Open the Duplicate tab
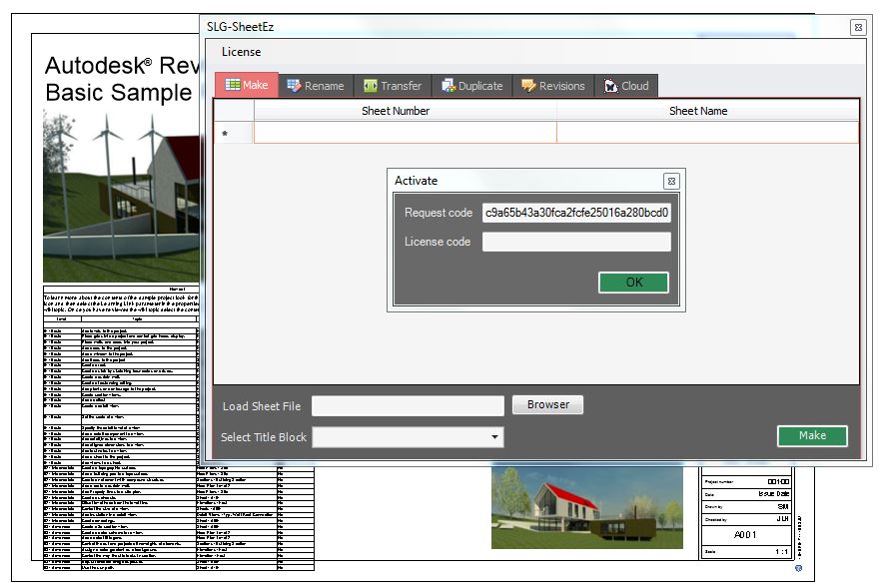 pos(472,86)
